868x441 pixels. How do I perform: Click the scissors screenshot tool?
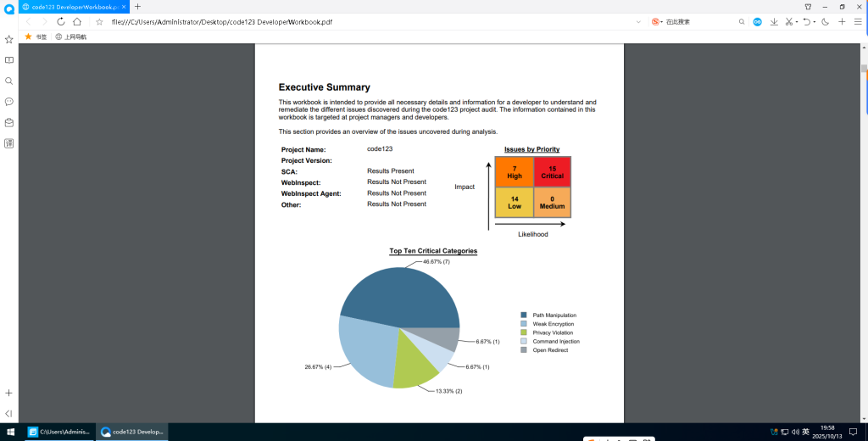(789, 22)
